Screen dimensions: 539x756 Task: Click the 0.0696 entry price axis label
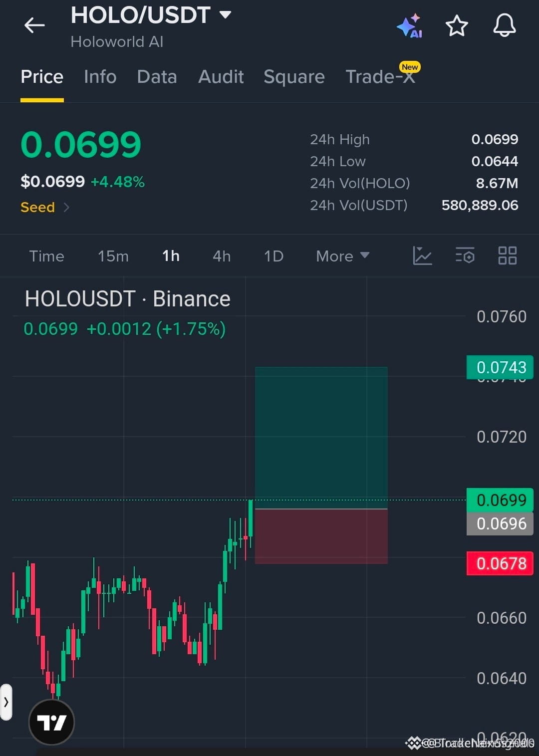(x=500, y=523)
